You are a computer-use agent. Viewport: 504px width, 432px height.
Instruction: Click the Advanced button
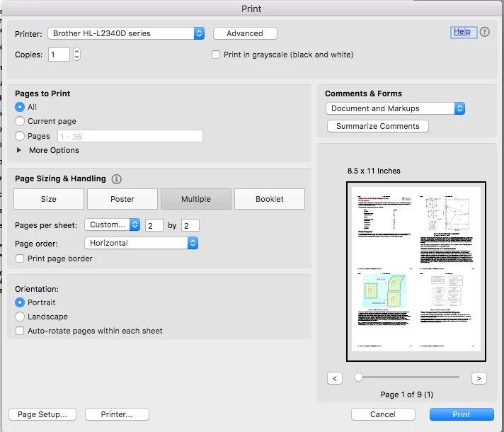[245, 33]
